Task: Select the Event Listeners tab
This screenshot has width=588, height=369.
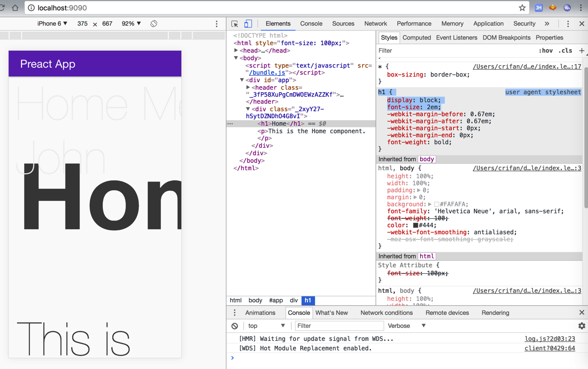Action: 456,38
